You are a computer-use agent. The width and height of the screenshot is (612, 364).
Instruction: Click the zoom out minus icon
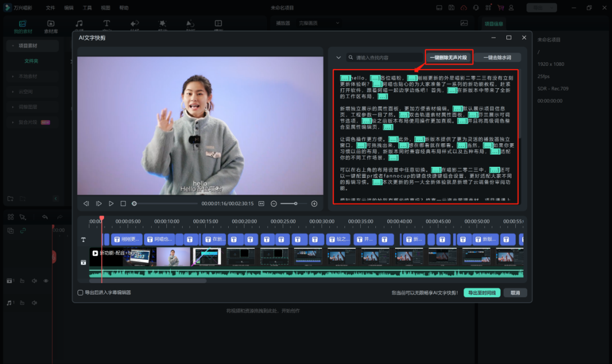(274, 203)
